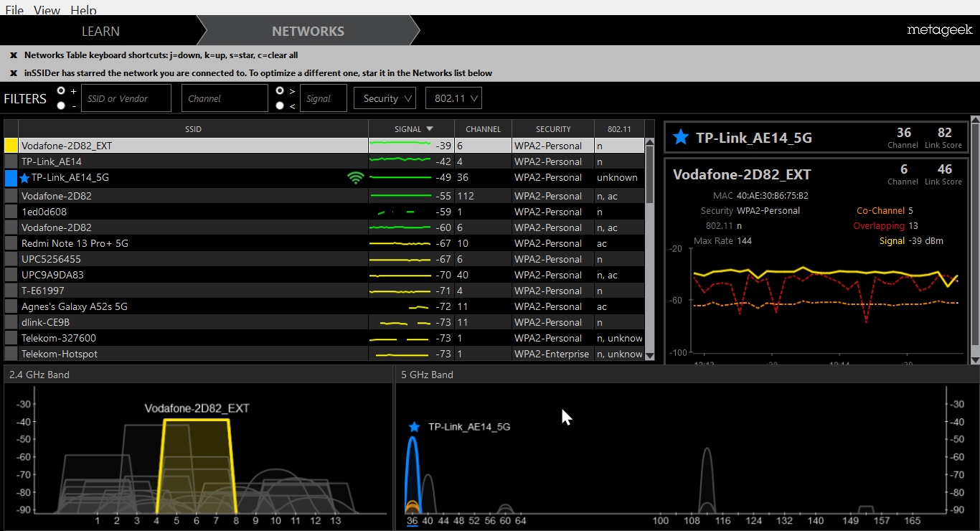The image size is (980, 531).
Task: Click the yellow swatch beside Vodafone-2D82_EXT
Action: [x=11, y=146]
